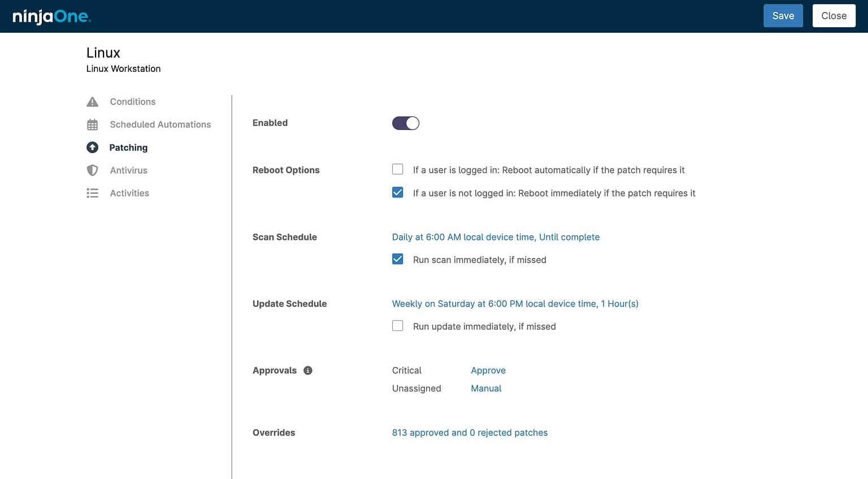
Task: Open 813 approved and 0 rejected patches
Action: tap(470, 433)
